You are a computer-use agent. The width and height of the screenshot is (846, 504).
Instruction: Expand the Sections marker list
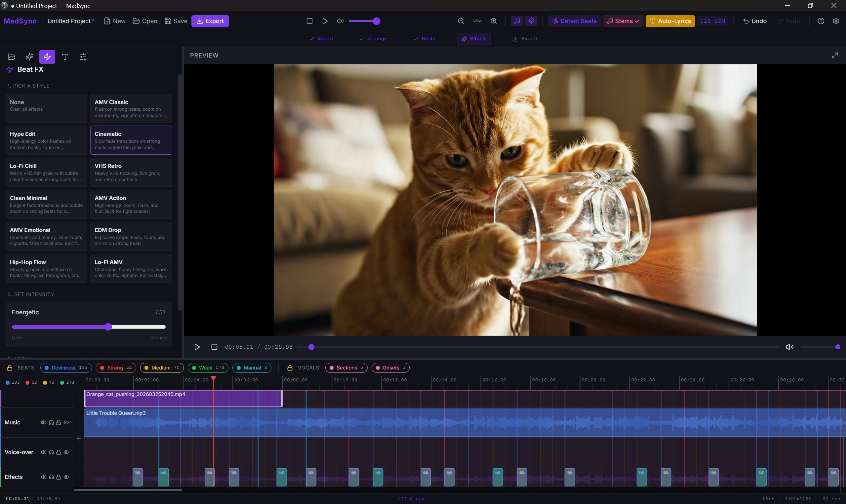[x=346, y=368]
